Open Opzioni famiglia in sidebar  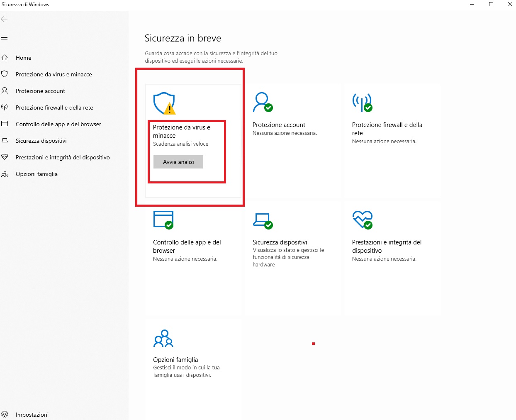pos(37,174)
